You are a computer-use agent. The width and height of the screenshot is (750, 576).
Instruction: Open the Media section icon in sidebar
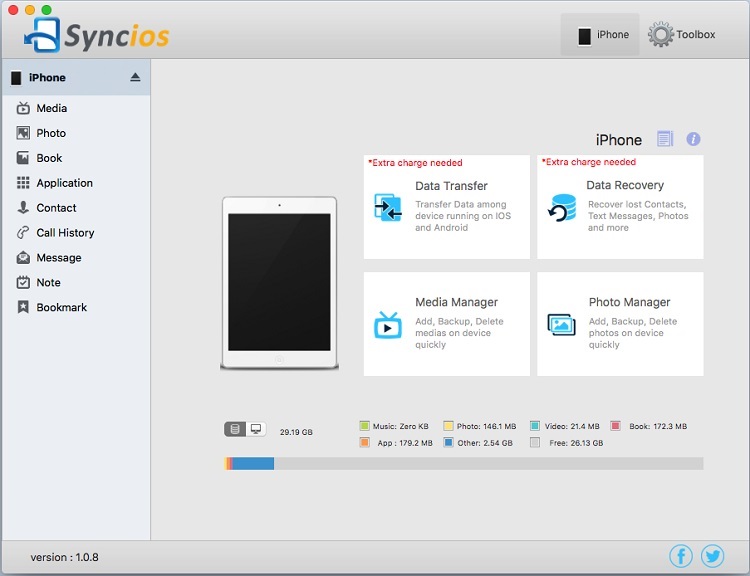tap(23, 109)
